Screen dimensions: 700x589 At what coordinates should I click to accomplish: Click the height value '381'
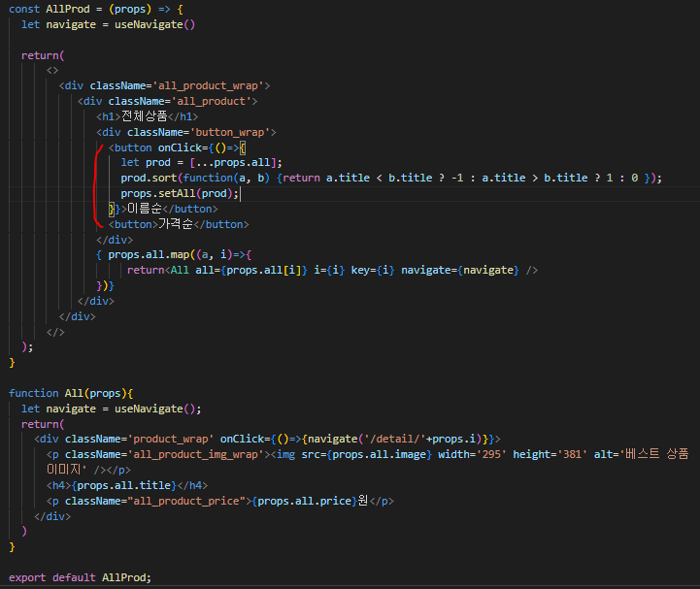572,454
